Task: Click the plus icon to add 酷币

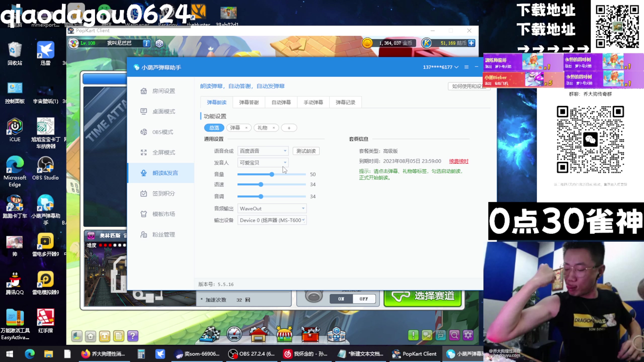Action: pyautogui.click(x=472, y=43)
